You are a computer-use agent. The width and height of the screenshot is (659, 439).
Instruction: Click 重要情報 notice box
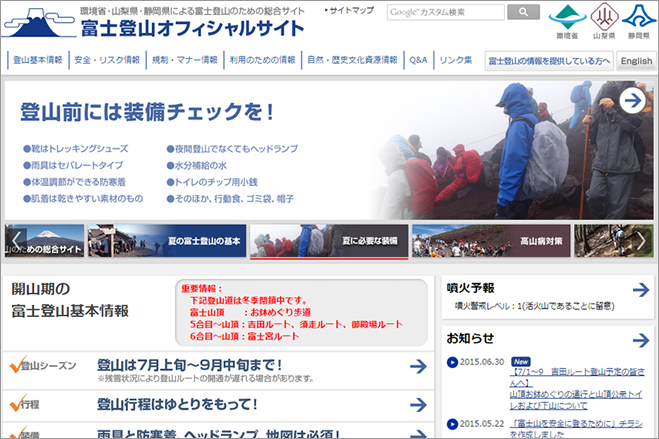pos(301,312)
